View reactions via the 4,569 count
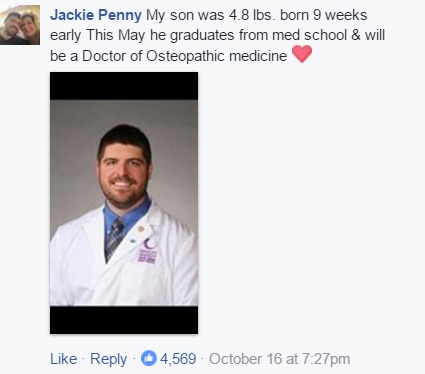 point(178,359)
